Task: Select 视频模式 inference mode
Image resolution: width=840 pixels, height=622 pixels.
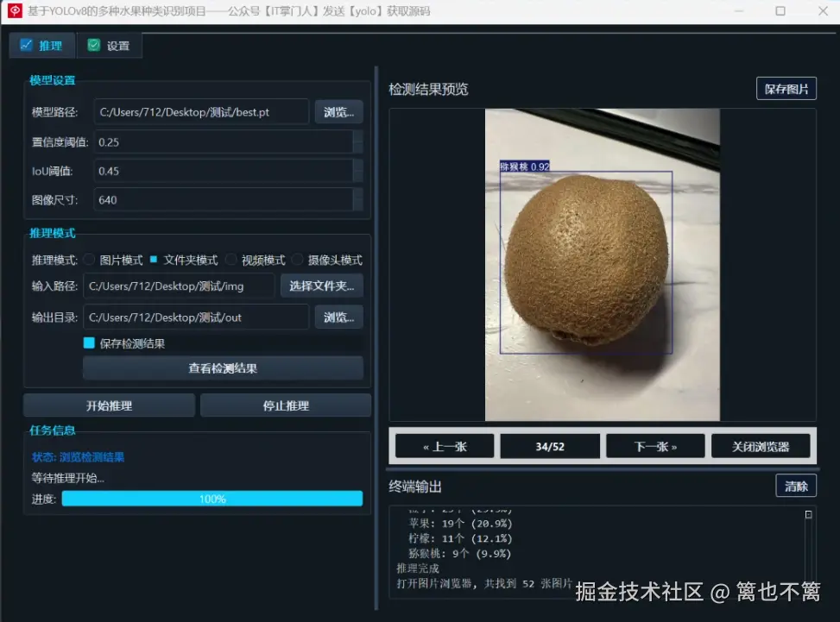Action: (231, 258)
